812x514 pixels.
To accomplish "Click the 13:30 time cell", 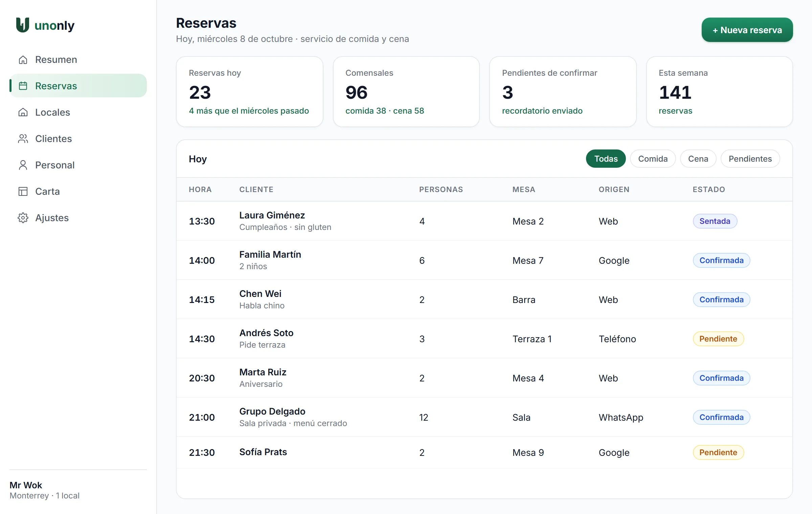I will [202, 221].
